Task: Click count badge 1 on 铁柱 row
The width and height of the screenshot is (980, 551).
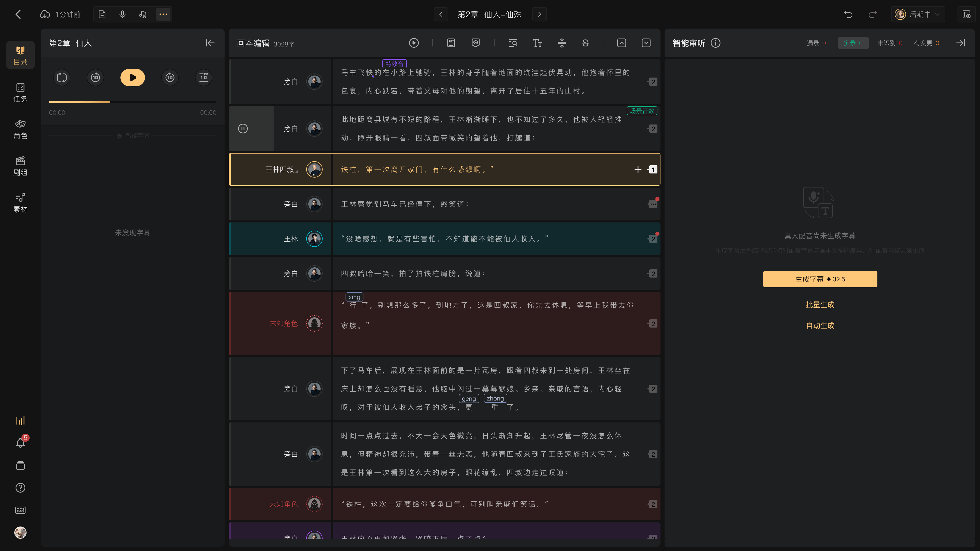Action: pos(653,170)
